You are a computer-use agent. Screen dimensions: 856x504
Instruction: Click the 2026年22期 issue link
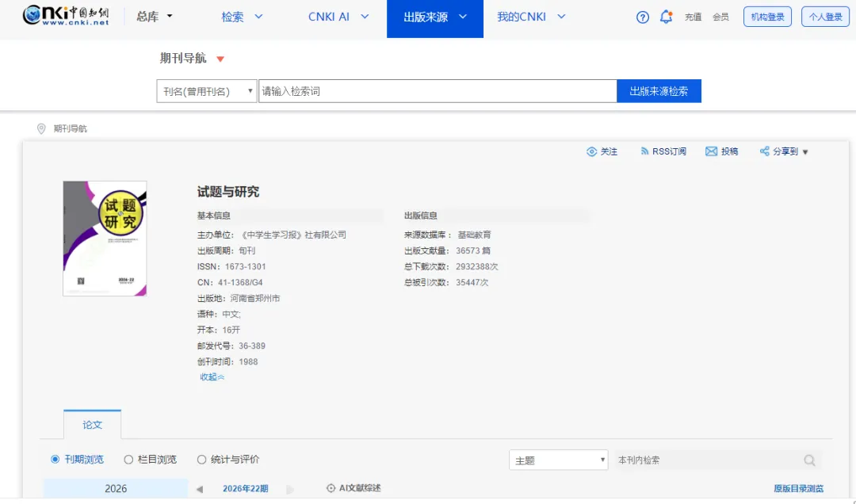click(245, 489)
